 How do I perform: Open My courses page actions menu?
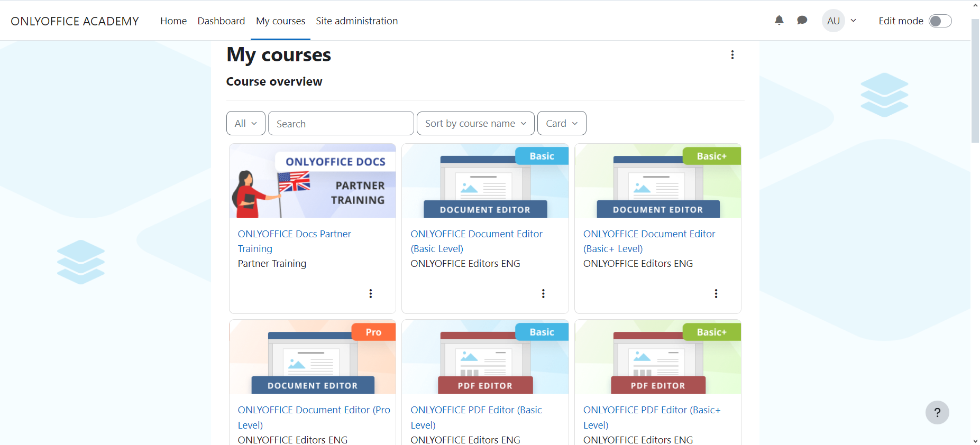click(732, 55)
